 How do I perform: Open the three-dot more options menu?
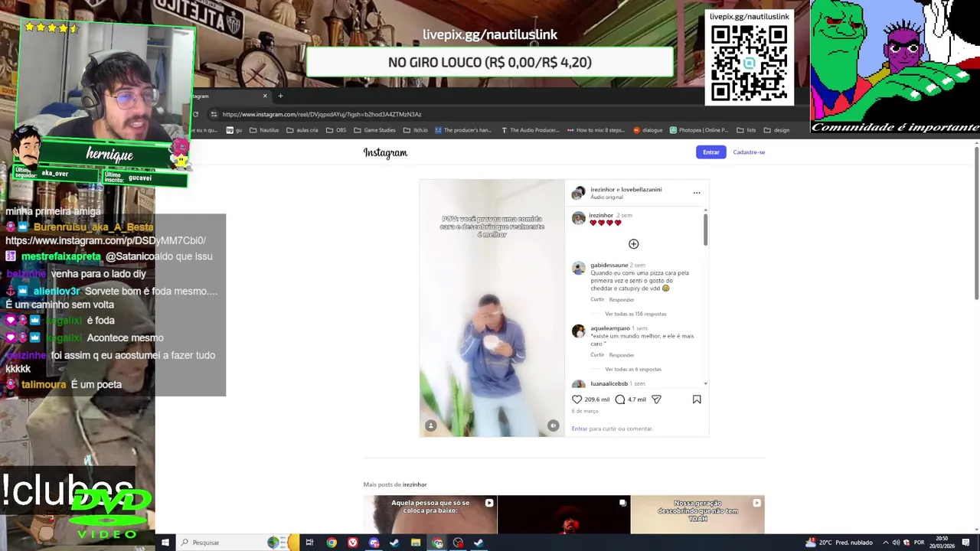697,193
